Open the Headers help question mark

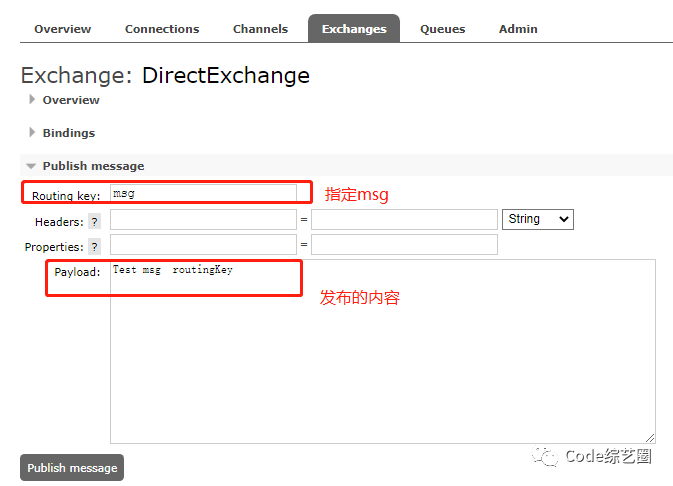tap(94, 222)
